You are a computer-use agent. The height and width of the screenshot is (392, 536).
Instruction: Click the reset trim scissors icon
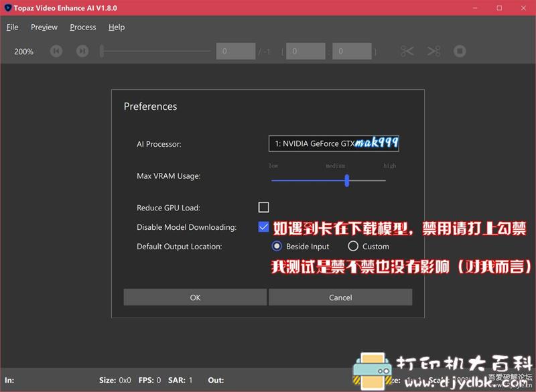point(433,52)
